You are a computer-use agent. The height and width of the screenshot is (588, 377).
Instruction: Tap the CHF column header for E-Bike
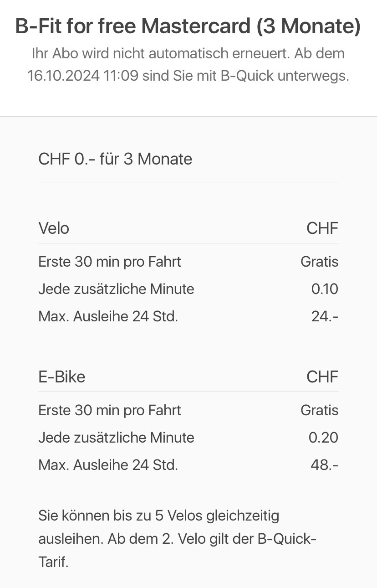tap(322, 377)
